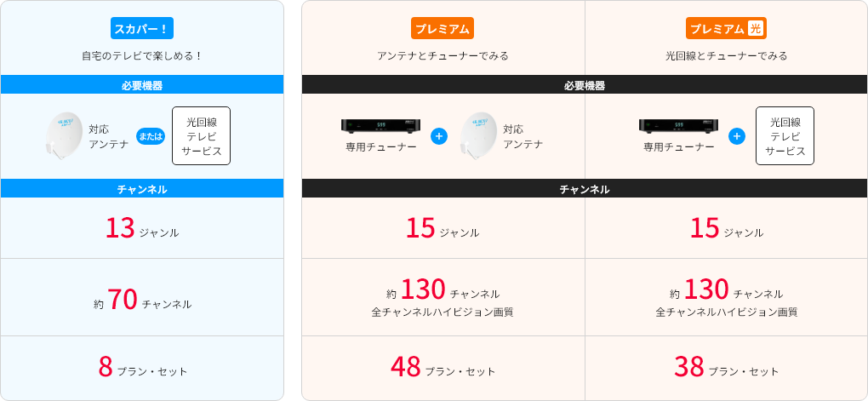The height and width of the screenshot is (401, 868).
Task: Click the 約70チャンネル cell
Action: tap(142, 297)
